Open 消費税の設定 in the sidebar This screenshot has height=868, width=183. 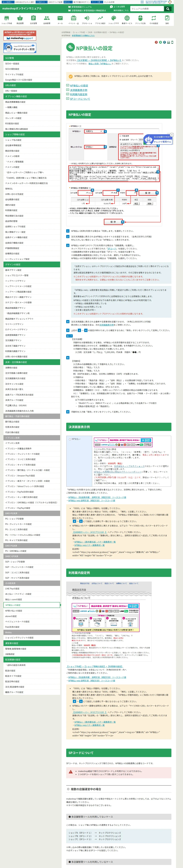click(x=32, y=368)
